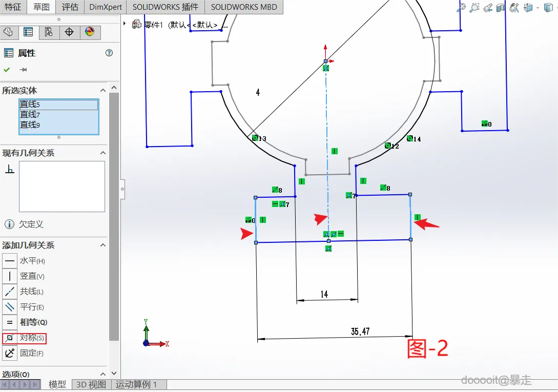Switch to the 草图 tab
Image resolution: width=558 pixels, height=392 pixels.
42,7
